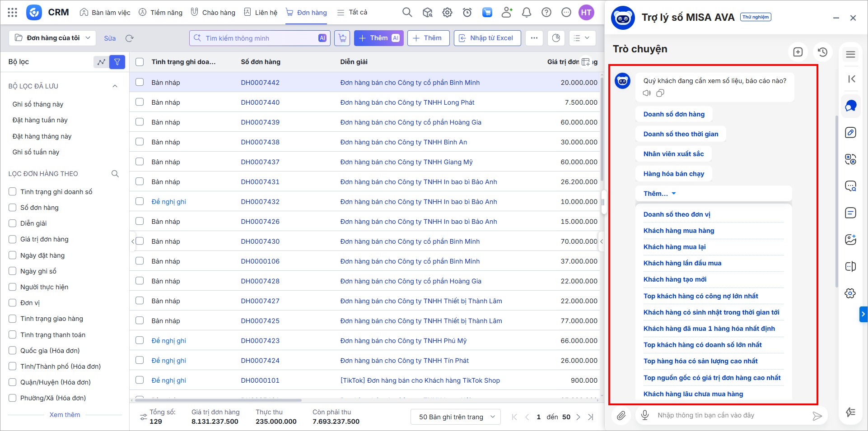Tick checkbox for order DH0007440

click(140, 102)
